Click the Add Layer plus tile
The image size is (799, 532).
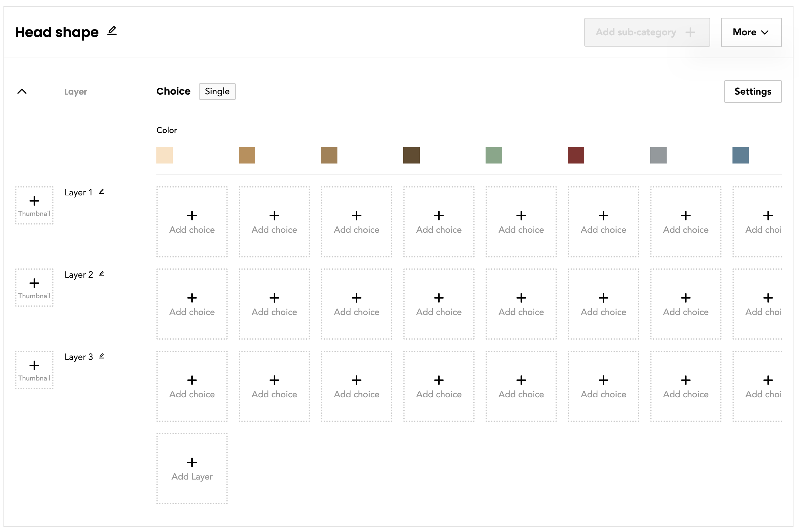point(192,469)
